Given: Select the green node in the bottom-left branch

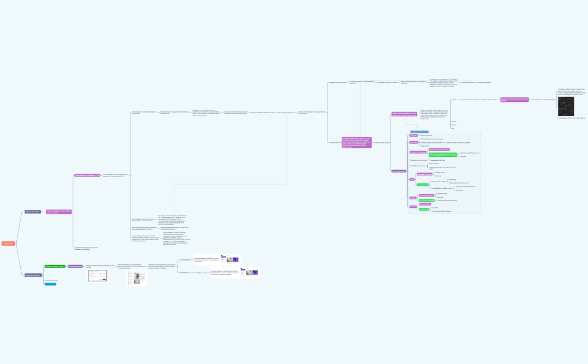Looking at the screenshot, I should (55, 266).
